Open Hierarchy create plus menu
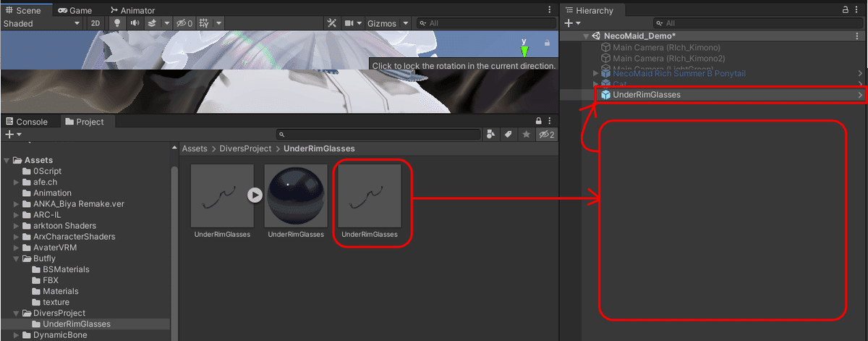Image resolution: width=868 pixels, height=341 pixels. [573, 23]
